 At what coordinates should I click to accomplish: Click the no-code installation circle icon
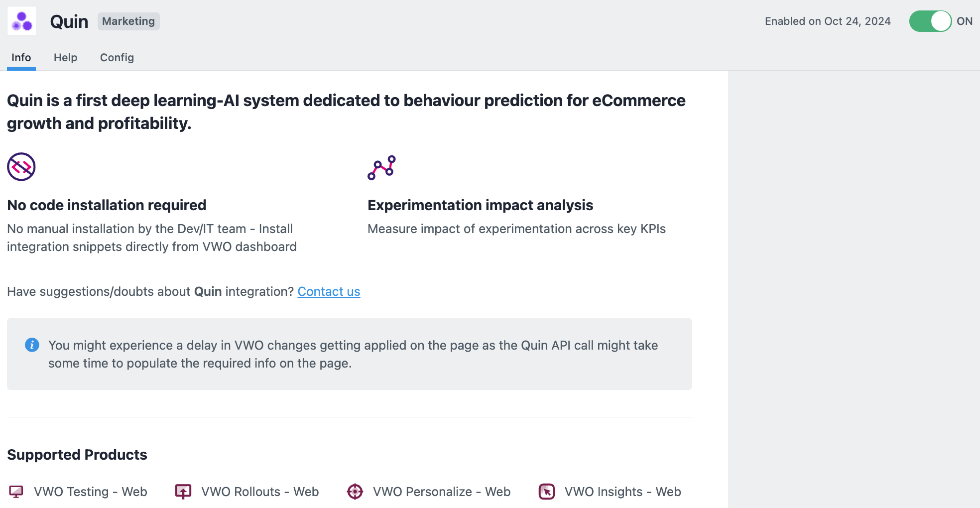coord(21,167)
